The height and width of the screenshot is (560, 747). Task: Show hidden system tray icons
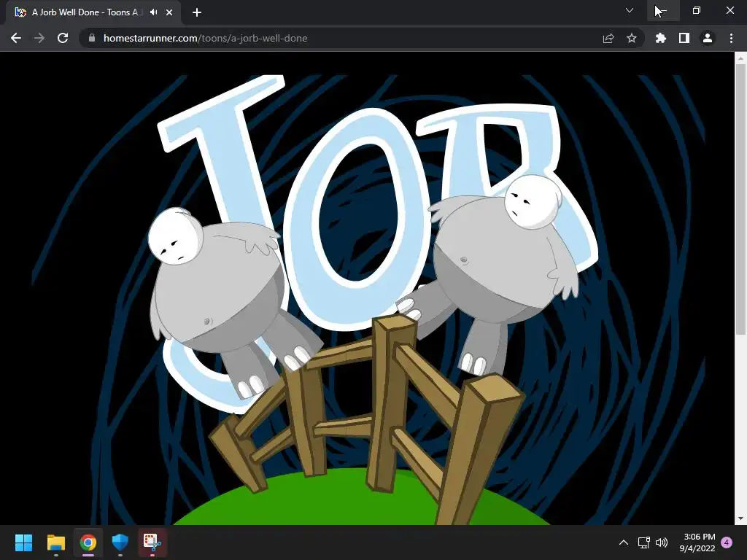click(624, 542)
